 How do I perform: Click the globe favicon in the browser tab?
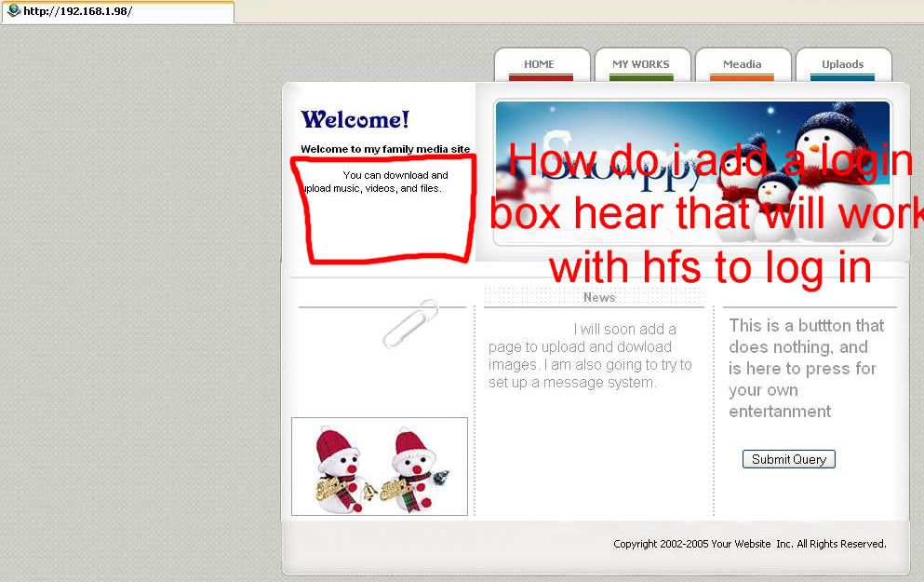pyautogui.click(x=12, y=11)
